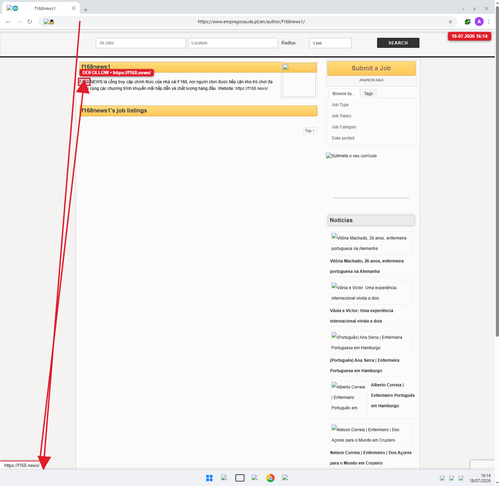Click the Vânia e Victor news thumbnail
The width and height of the screenshot is (500, 486).
click(x=371, y=293)
